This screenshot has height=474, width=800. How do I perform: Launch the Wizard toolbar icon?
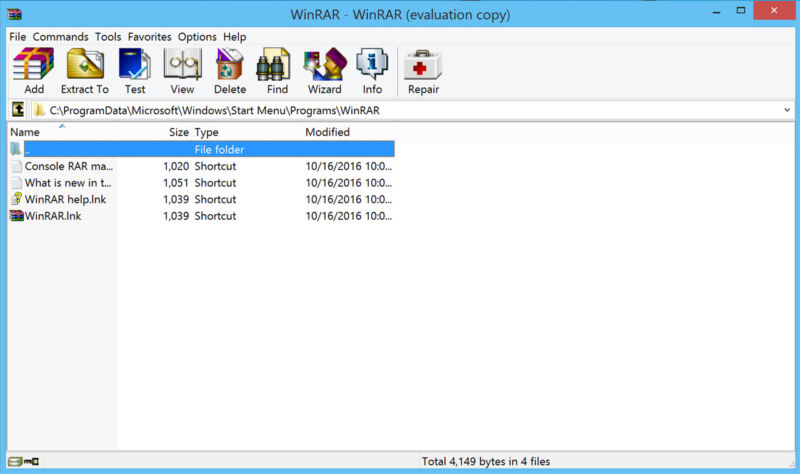pos(325,64)
